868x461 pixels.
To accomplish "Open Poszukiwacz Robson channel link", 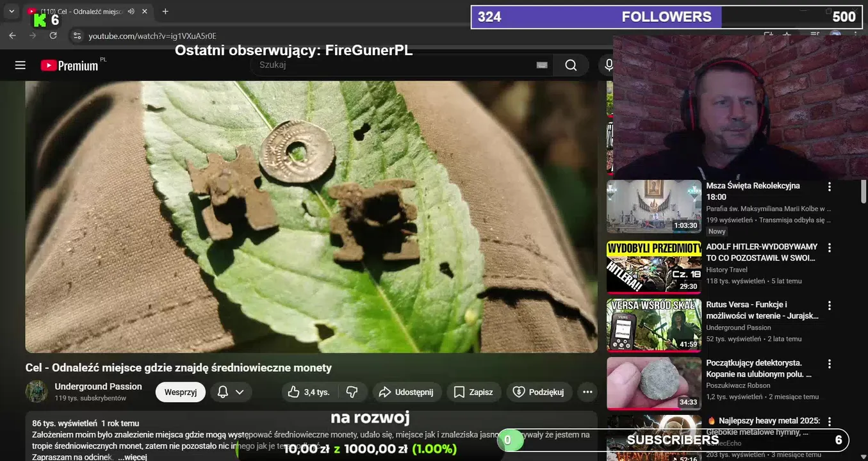I will tap(738, 385).
